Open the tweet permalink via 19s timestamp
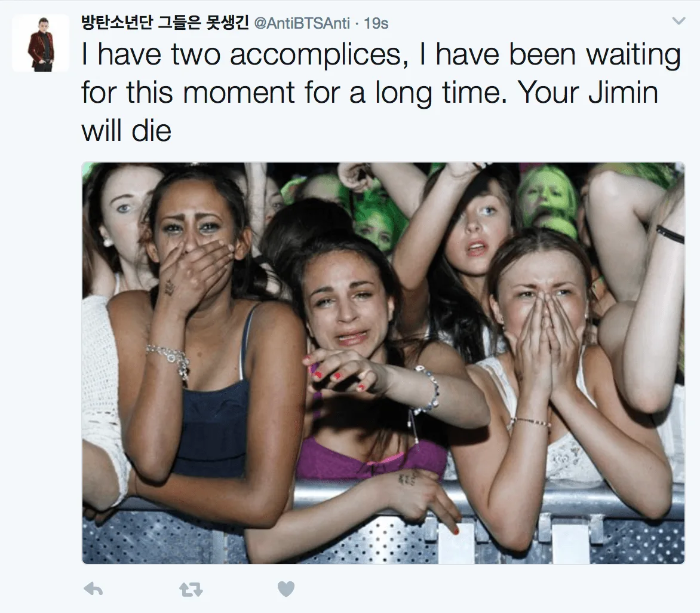Screen dimensions: 700x613 coord(376,23)
